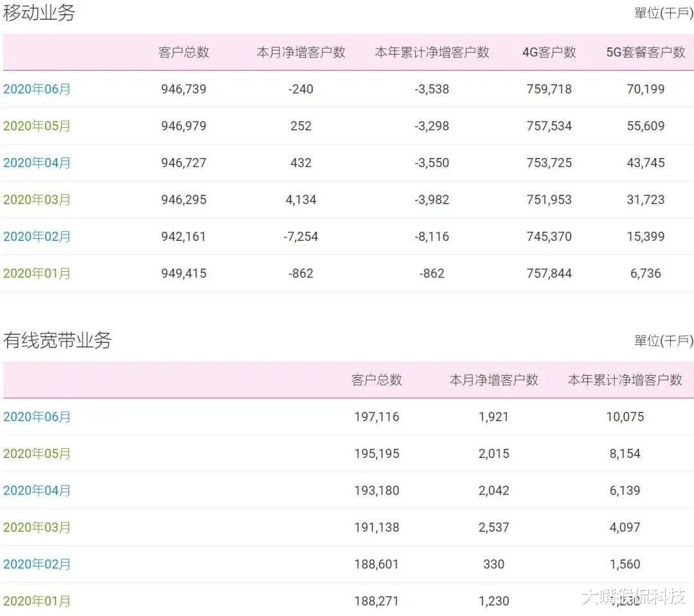Open the 2020年04月 mobile business report
The width and height of the screenshot is (694, 616).
point(35,163)
